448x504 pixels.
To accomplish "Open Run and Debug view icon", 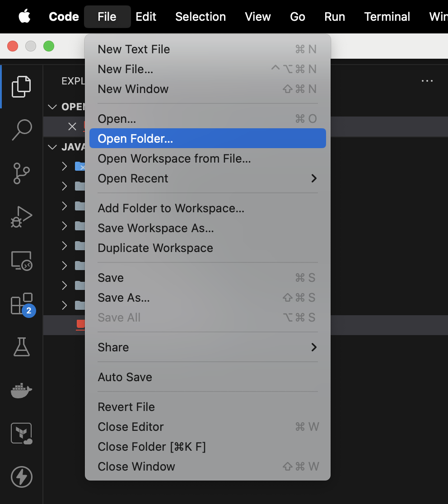I will (21, 217).
